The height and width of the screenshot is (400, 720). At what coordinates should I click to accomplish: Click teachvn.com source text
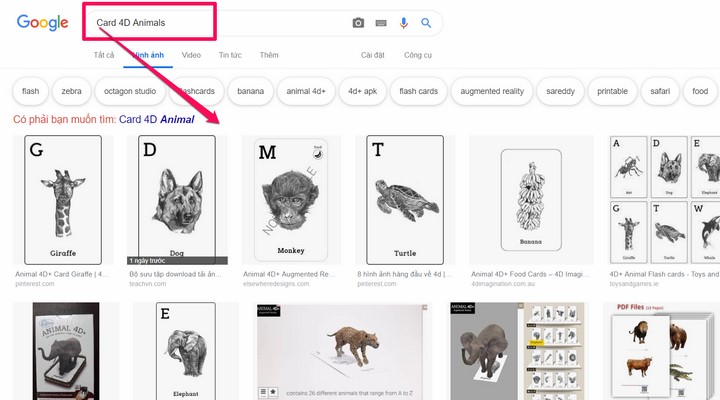[147, 284]
